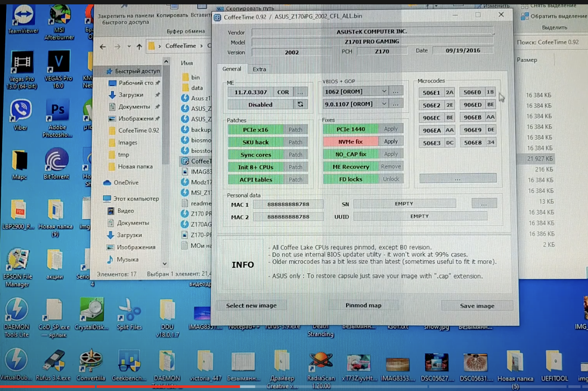
Task: Click the ME refresh icon beside Disabled
Action: point(300,104)
